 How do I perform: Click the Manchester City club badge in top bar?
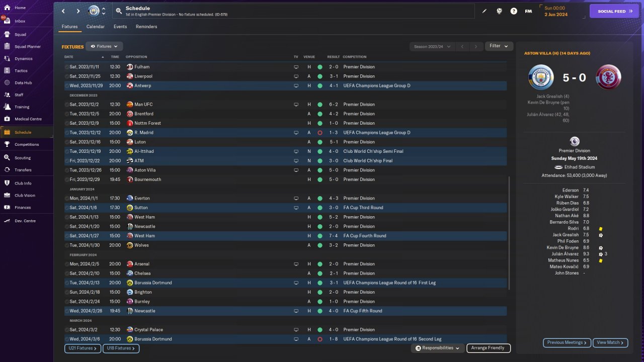(x=94, y=11)
